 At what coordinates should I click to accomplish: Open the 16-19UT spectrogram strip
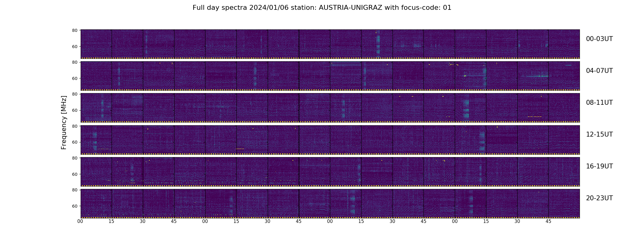330,171
